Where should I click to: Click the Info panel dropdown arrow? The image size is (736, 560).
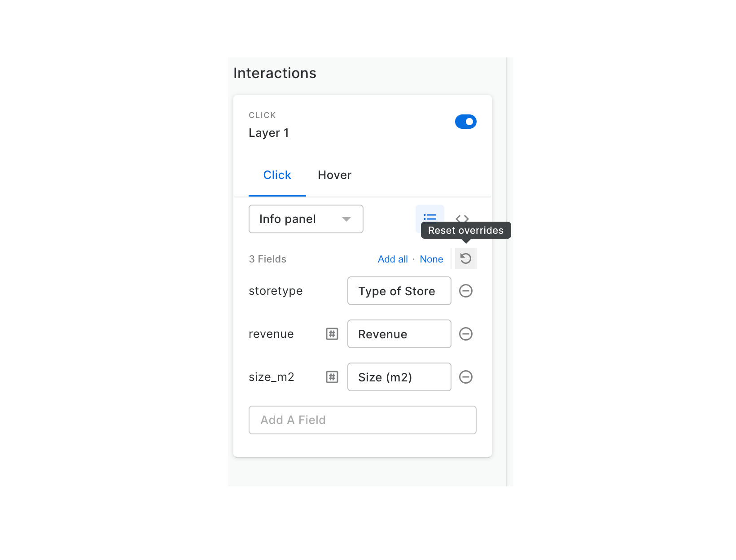point(346,219)
